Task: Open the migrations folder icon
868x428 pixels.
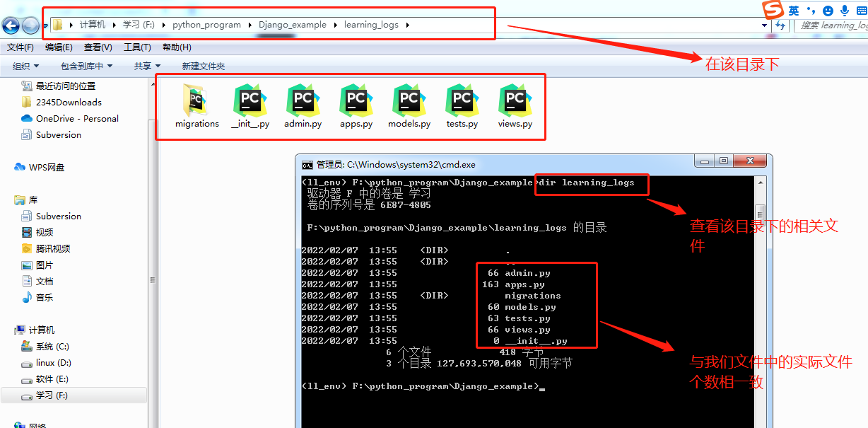Action: (x=197, y=100)
